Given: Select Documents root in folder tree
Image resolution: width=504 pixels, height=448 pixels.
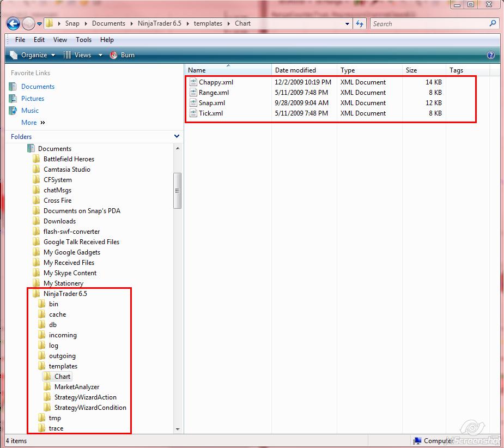Looking at the screenshot, I should coord(54,149).
